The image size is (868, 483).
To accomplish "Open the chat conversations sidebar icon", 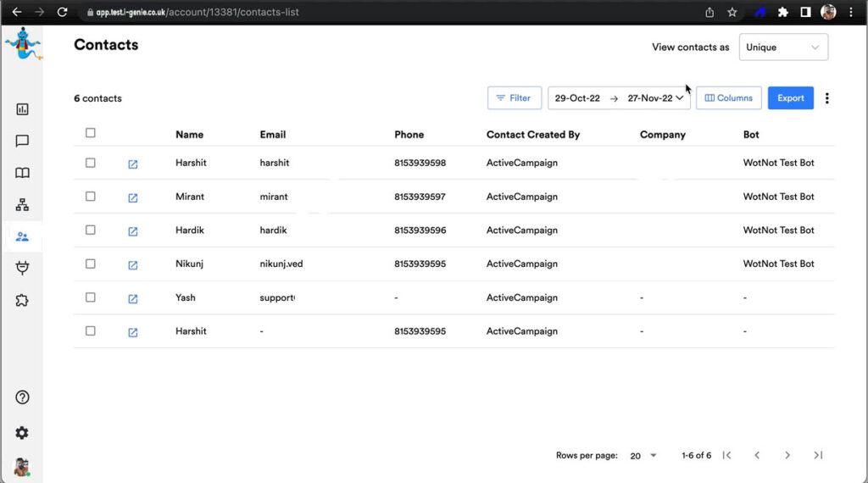I will tap(22, 142).
